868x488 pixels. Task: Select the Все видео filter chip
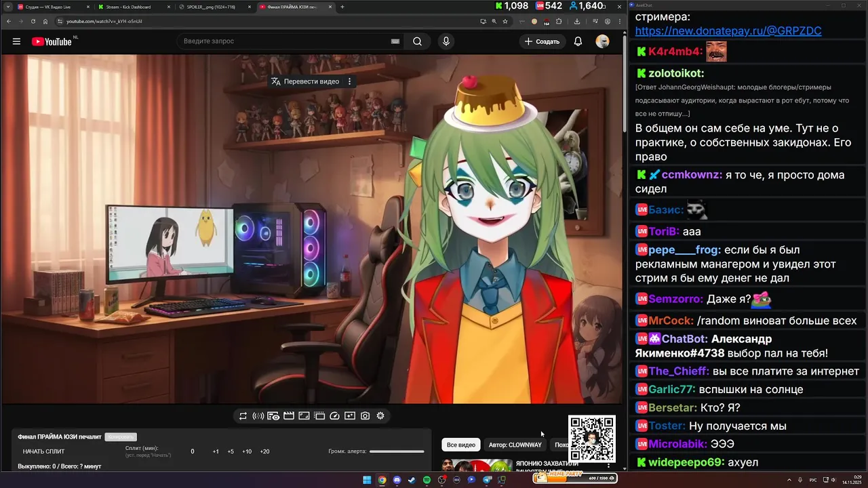[461, 445]
